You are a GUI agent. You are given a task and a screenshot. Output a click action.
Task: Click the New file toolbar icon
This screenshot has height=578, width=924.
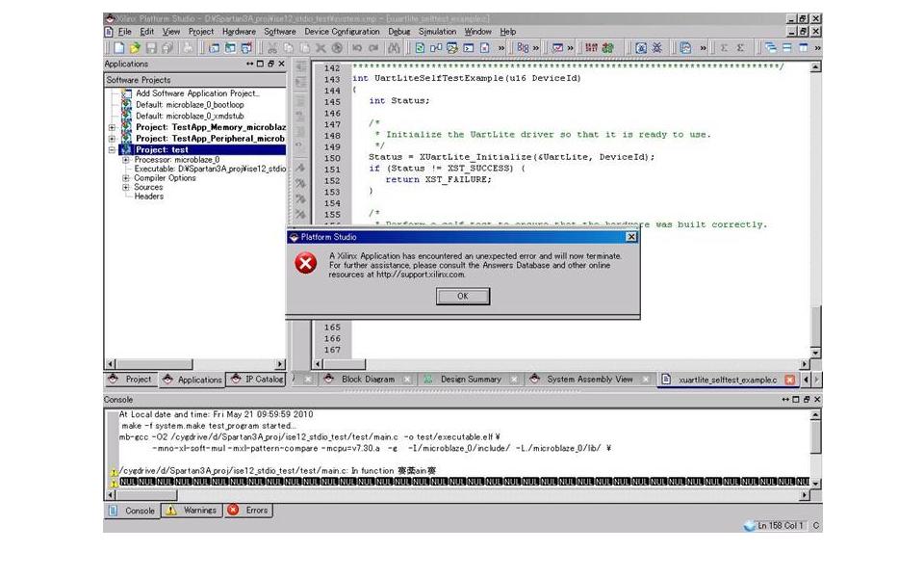coord(118,47)
